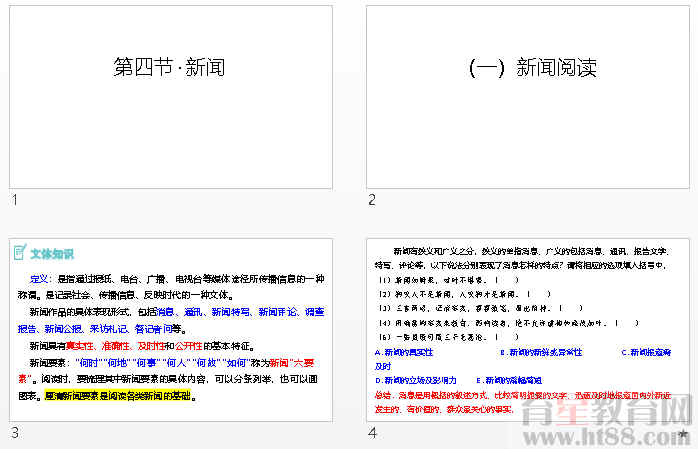
Task: Choose option A 新闻的真实性 on slide 4
Action: pyautogui.click(x=404, y=352)
